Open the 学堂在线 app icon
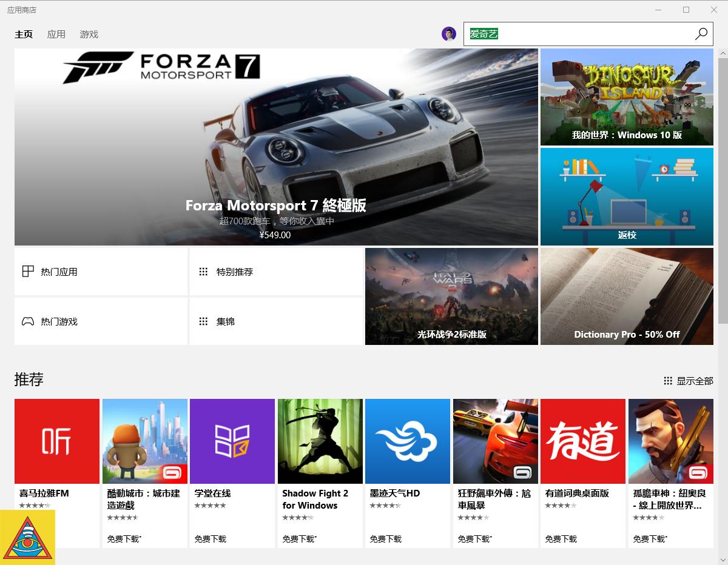 point(232,441)
